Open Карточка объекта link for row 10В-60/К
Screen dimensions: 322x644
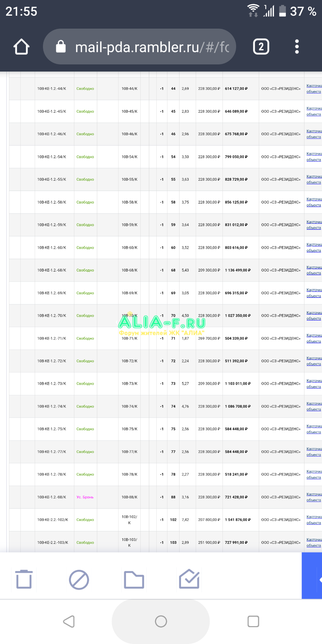[x=314, y=248]
